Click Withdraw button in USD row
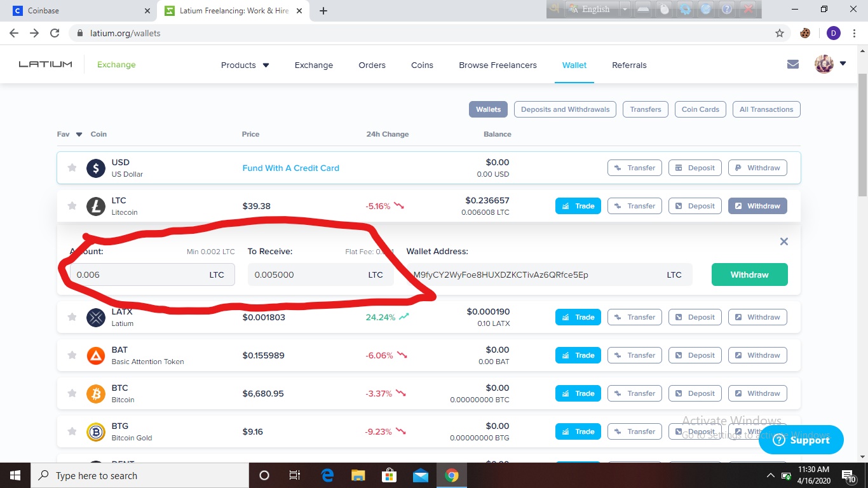The width and height of the screenshot is (868, 488). [757, 168]
